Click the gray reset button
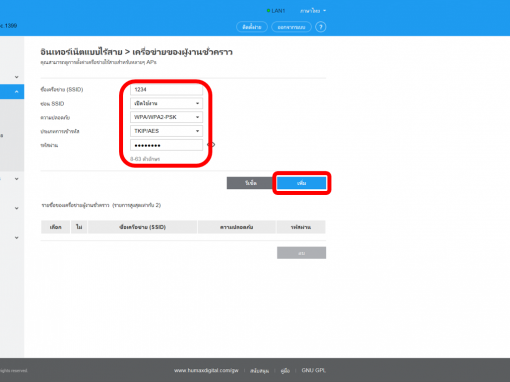Viewport: 510px width, 382px height. click(x=250, y=183)
